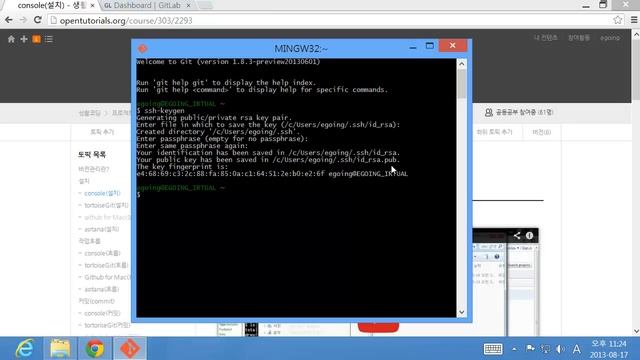
Task: Switch to Chrome in taskbar
Action: pos(95,349)
